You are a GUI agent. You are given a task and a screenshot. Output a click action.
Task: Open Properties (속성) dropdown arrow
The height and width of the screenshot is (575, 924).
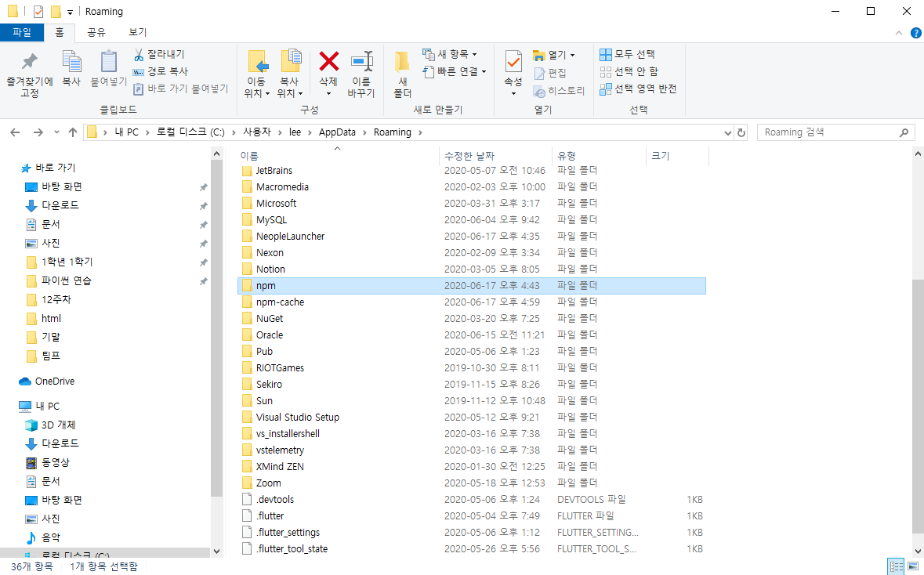[513, 93]
